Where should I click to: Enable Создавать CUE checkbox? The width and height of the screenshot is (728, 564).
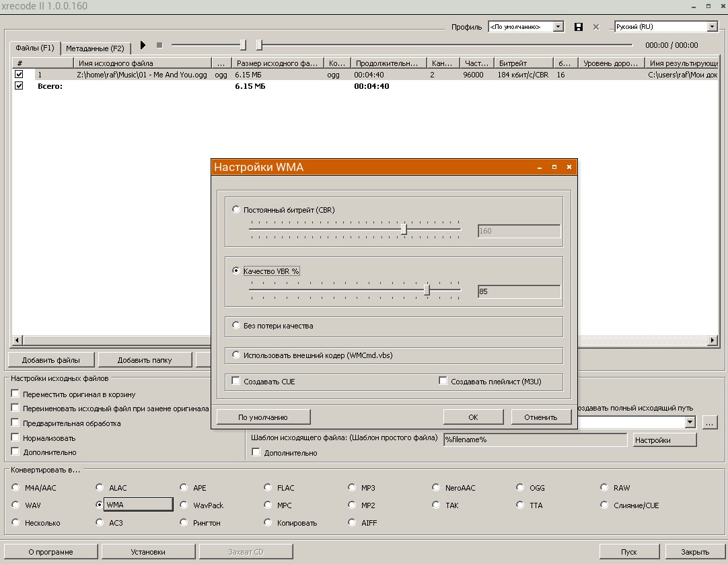coord(236,381)
